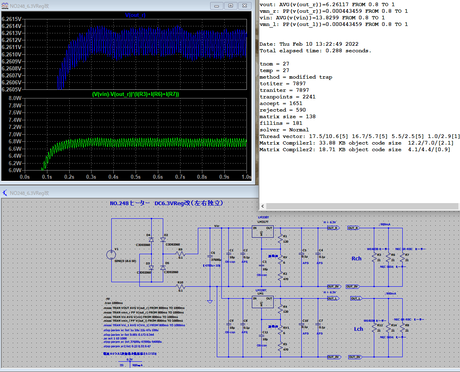Select diode D4 in bridge rectifier
Image resolution: width=460 pixels, height=372 pixels.
click(151, 239)
